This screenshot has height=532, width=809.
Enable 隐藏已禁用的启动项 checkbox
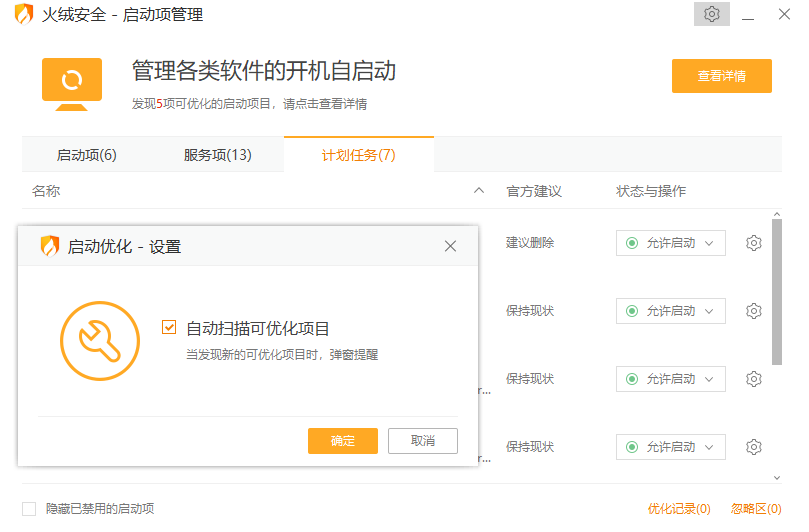29,509
